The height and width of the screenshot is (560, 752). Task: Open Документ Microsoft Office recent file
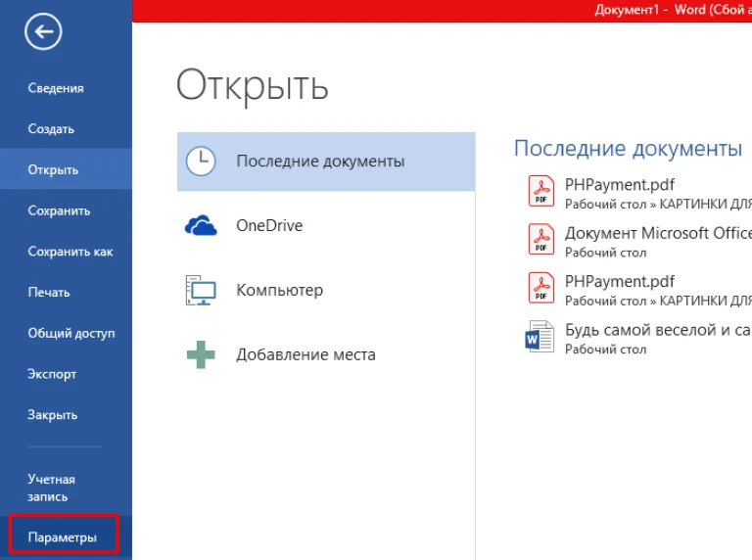point(658,233)
